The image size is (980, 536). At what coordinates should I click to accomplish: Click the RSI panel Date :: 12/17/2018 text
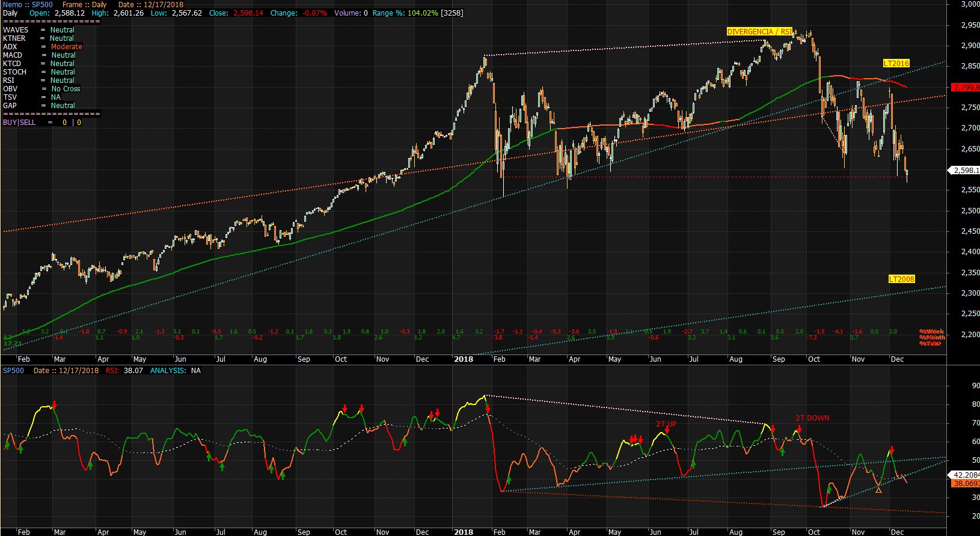tap(66, 370)
